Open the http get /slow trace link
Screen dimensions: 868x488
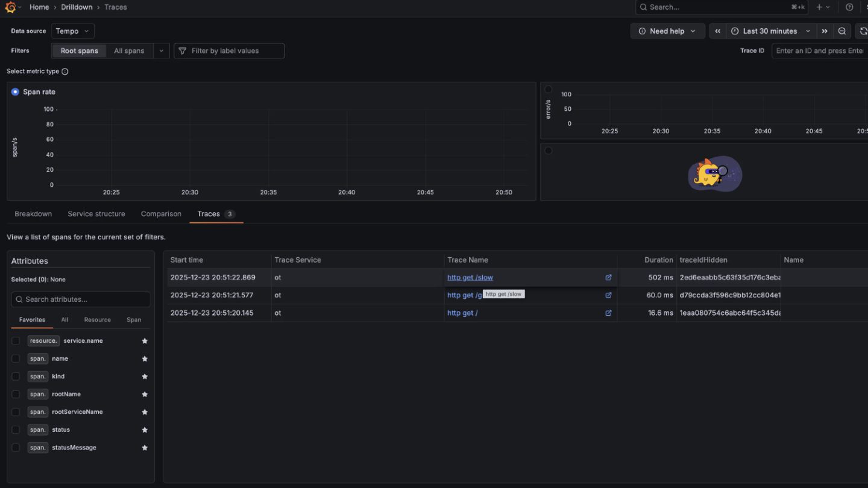tap(470, 278)
